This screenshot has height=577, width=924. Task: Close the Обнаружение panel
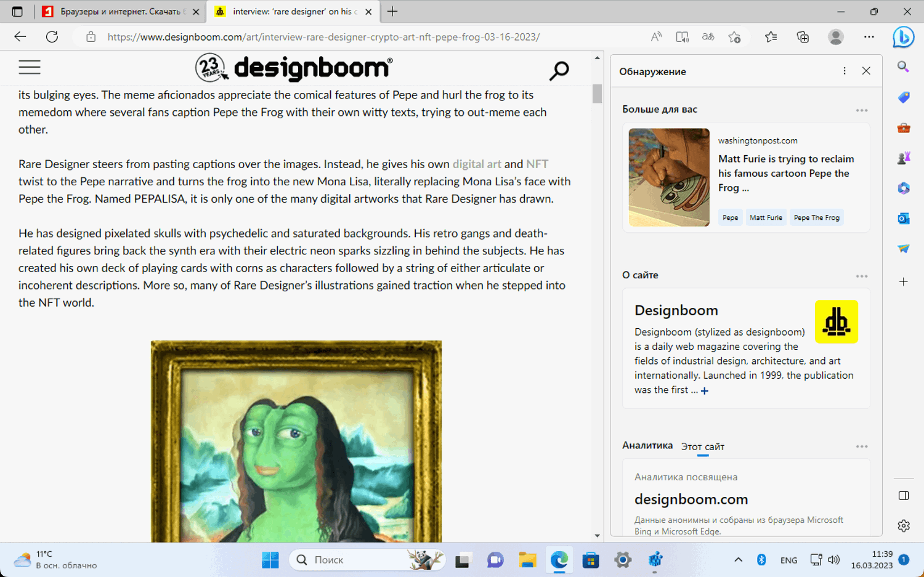click(x=866, y=71)
